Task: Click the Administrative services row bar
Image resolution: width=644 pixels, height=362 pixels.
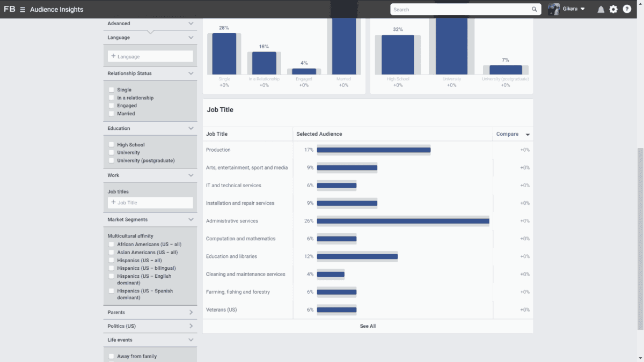Action: point(403,221)
